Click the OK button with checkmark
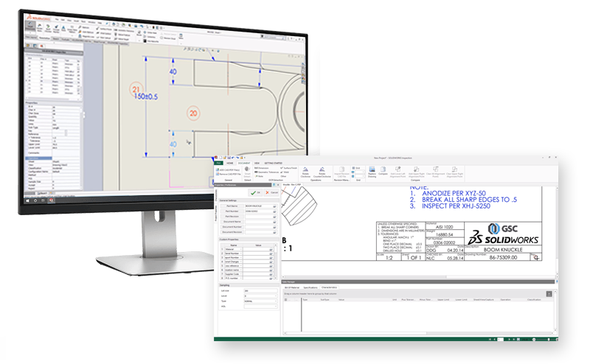The height and width of the screenshot is (364, 590). click(x=255, y=192)
